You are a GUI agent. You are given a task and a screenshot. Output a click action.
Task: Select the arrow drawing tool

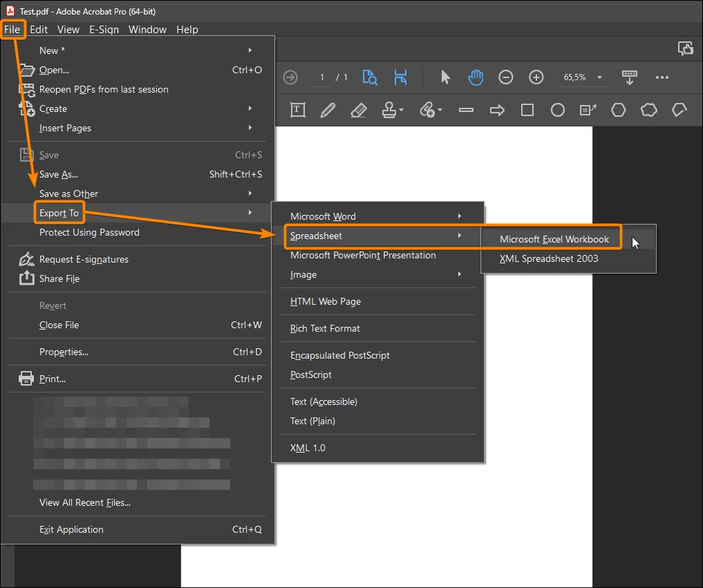[x=497, y=110]
